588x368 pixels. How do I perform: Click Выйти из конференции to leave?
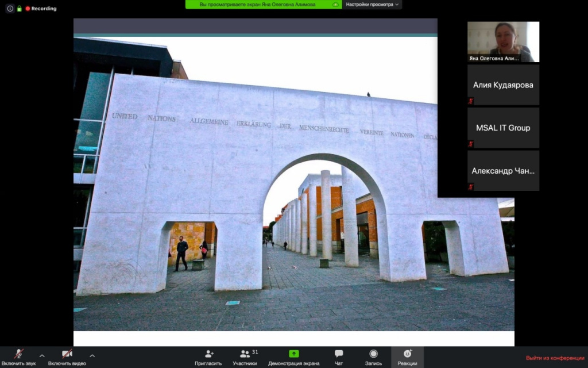[x=555, y=358]
